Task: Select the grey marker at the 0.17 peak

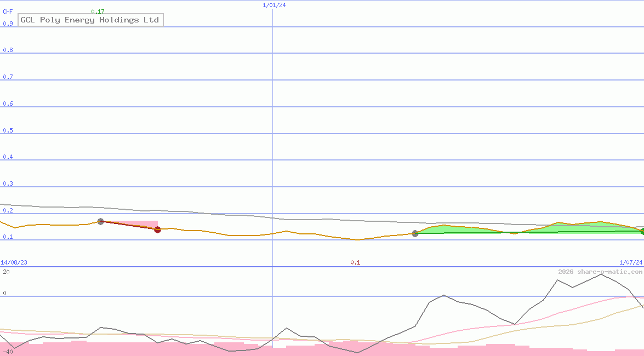Action: click(101, 221)
